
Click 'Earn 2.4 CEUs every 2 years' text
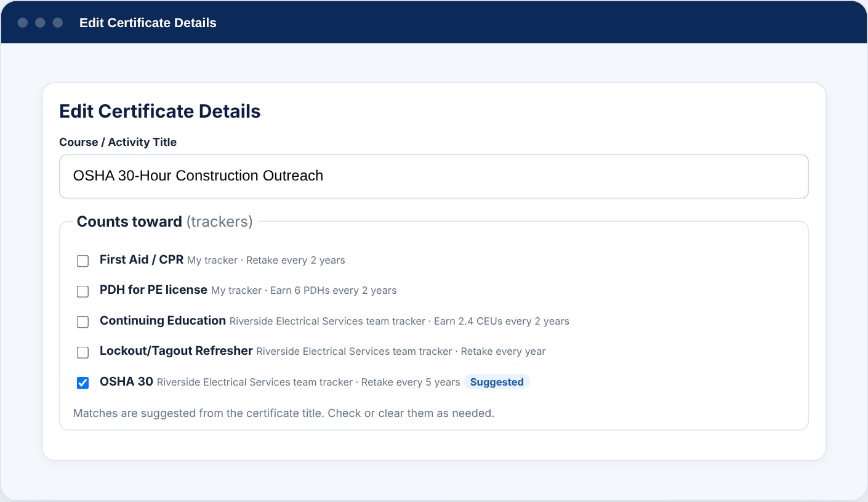[x=502, y=321]
